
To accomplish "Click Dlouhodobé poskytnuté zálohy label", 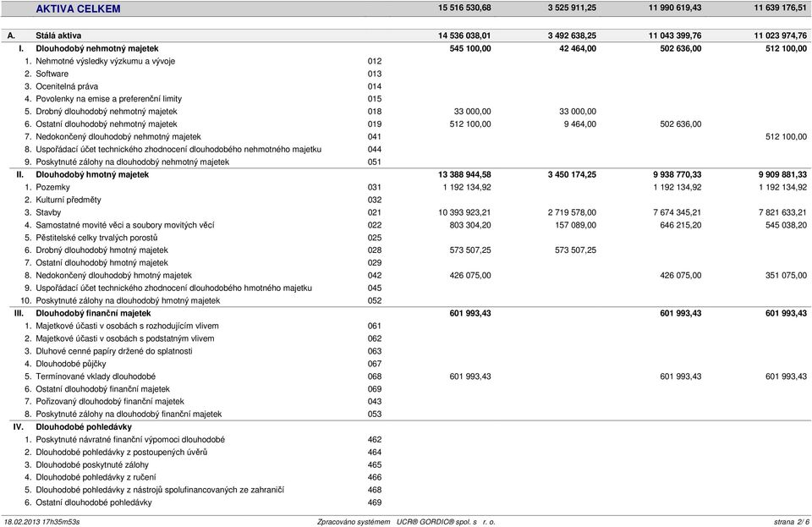I will 92,465.
